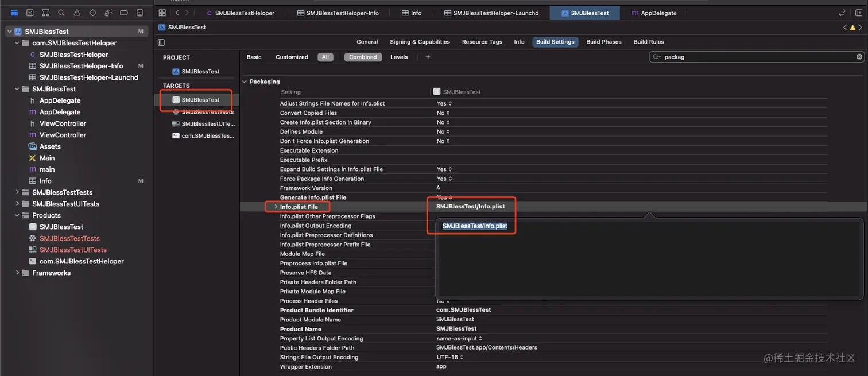Show Basic build settings filter
Screen dimensions: 868x376
(254, 57)
